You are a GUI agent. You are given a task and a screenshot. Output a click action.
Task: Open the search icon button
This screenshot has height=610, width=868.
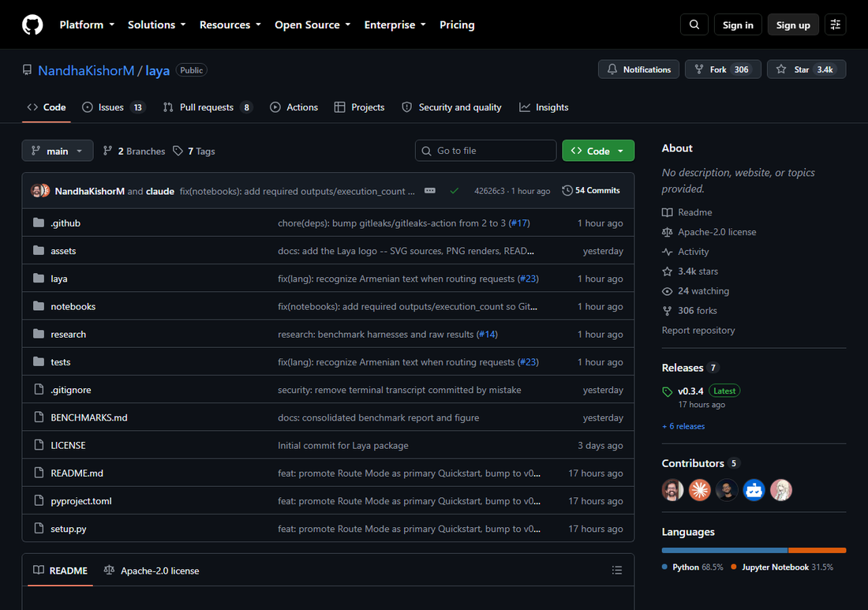pos(694,25)
